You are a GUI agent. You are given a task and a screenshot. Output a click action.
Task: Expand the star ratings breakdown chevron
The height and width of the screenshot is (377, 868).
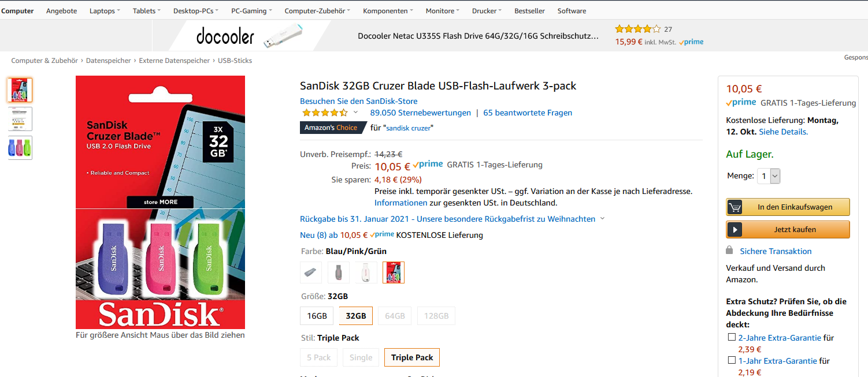355,113
